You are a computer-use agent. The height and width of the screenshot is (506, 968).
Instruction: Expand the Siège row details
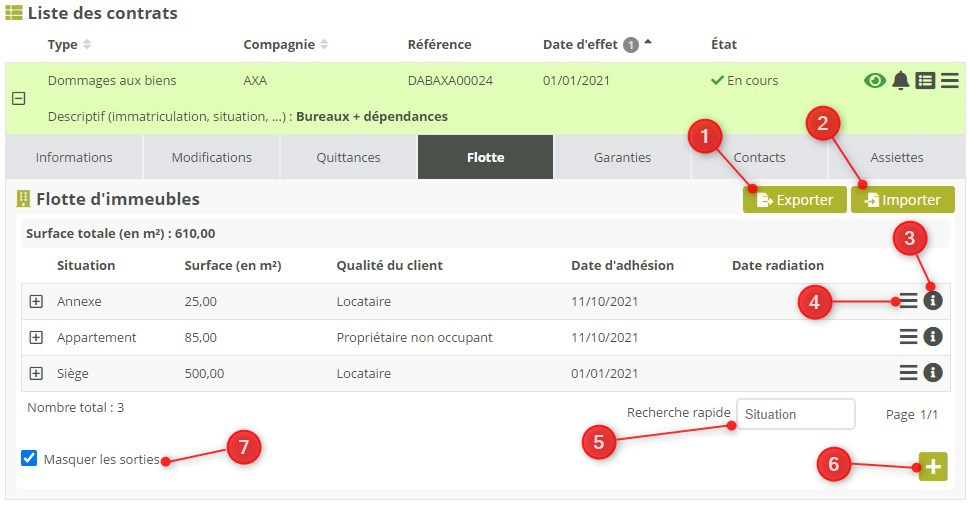coord(36,373)
